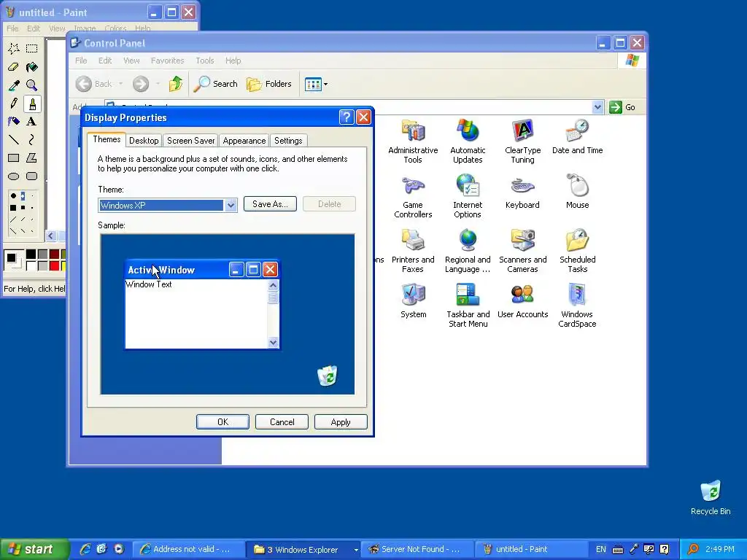Viewport: 747px width, 560px height.
Task: Choose the Ellipse tool in Paint
Action: [x=14, y=176]
